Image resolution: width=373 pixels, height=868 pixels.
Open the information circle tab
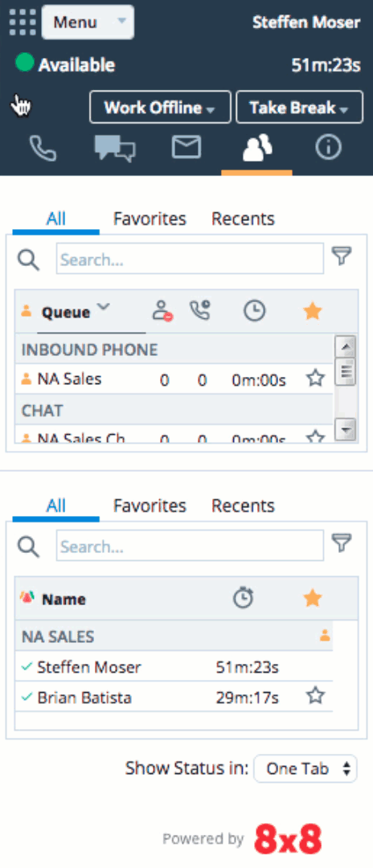pos(328,149)
